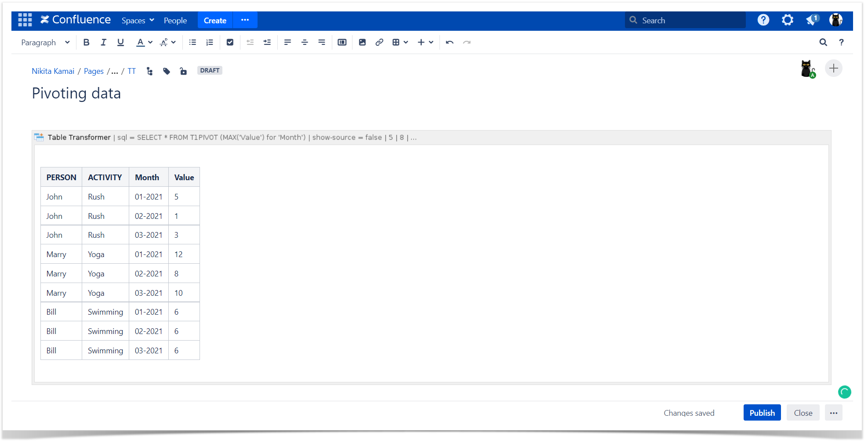Toggle italic formatting
This screenshot has height=443, width=868.
(x=103, y=43)
